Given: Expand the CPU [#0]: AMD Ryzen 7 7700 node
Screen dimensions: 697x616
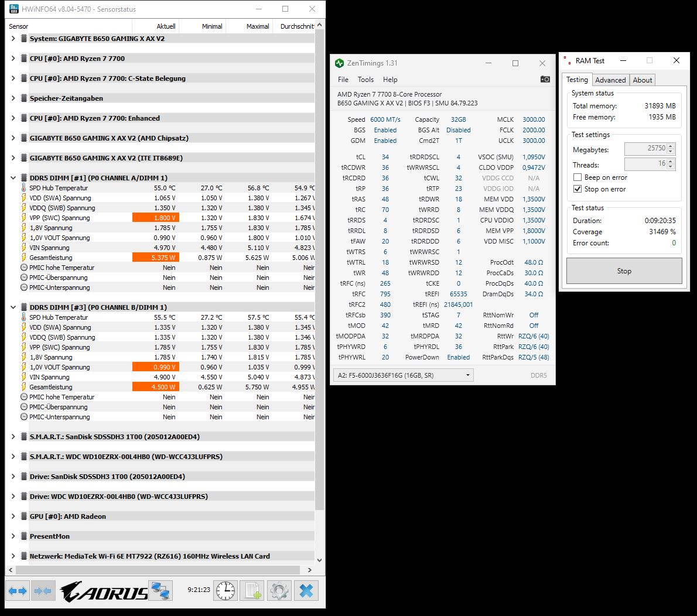Looking at the screenshot, I should click(x=13, y=58).
